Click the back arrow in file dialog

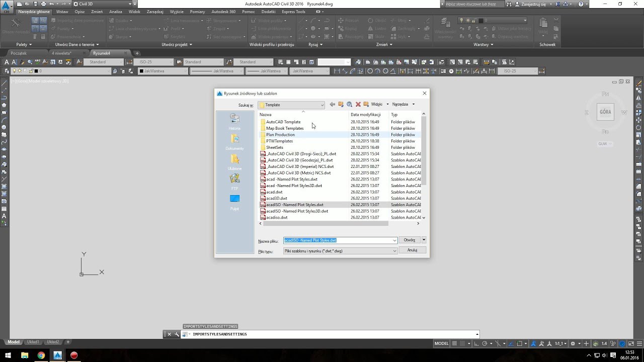332,105
